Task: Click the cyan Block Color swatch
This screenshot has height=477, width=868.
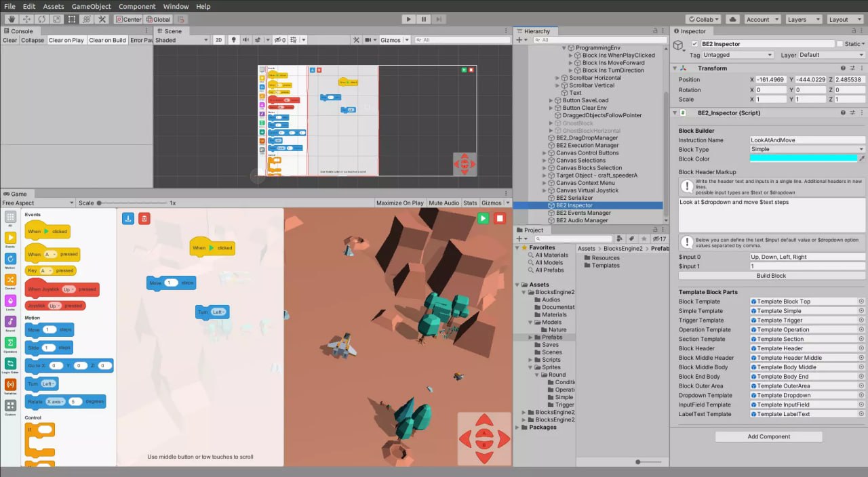Action: [804, 159]
